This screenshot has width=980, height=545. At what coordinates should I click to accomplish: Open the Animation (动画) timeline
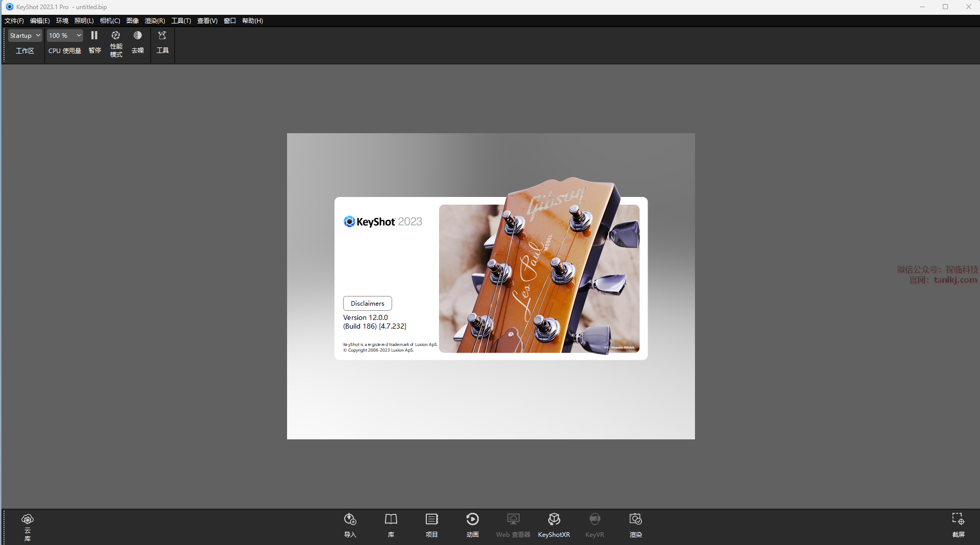pyautogui.click(x=472, y=525)
